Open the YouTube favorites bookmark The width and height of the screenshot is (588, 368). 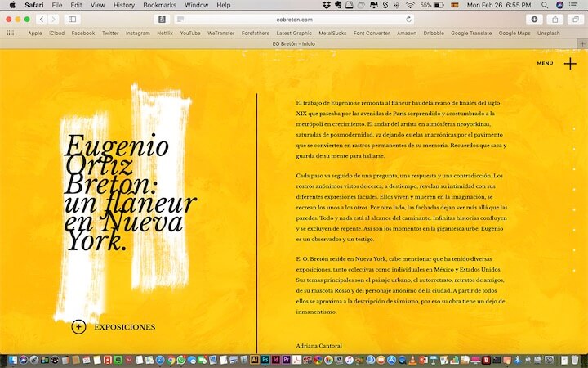(190, 34)
